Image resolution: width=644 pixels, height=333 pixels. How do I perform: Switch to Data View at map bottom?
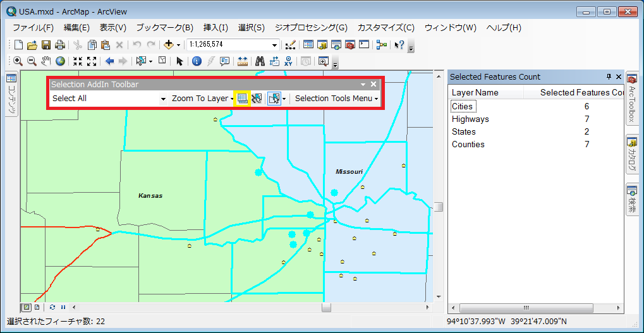[x=26, y=306]
